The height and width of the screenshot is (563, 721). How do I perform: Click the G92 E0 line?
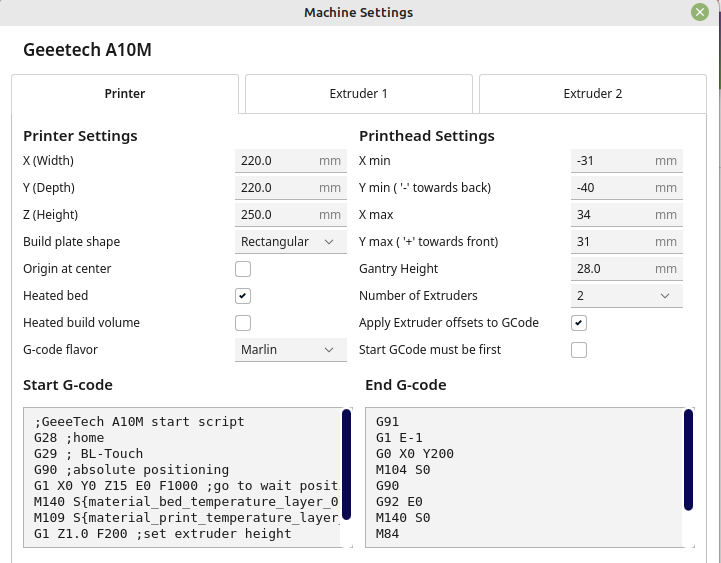(399, 502)
